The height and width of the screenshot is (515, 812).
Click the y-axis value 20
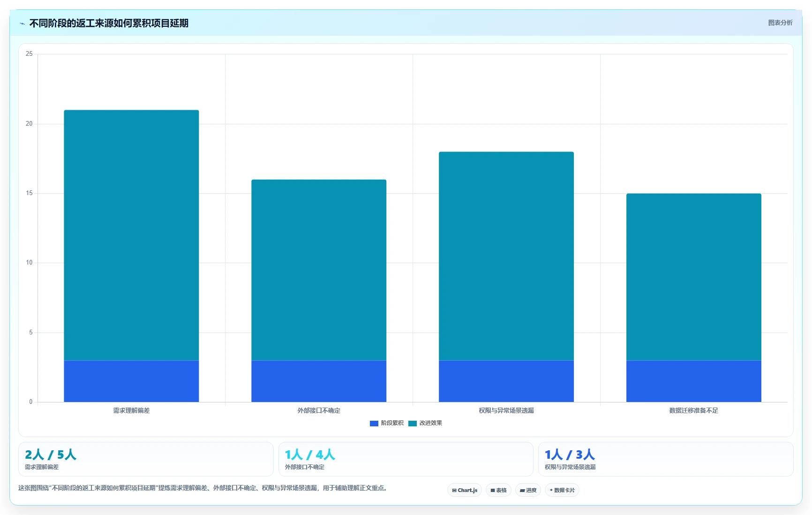(29, 124)
